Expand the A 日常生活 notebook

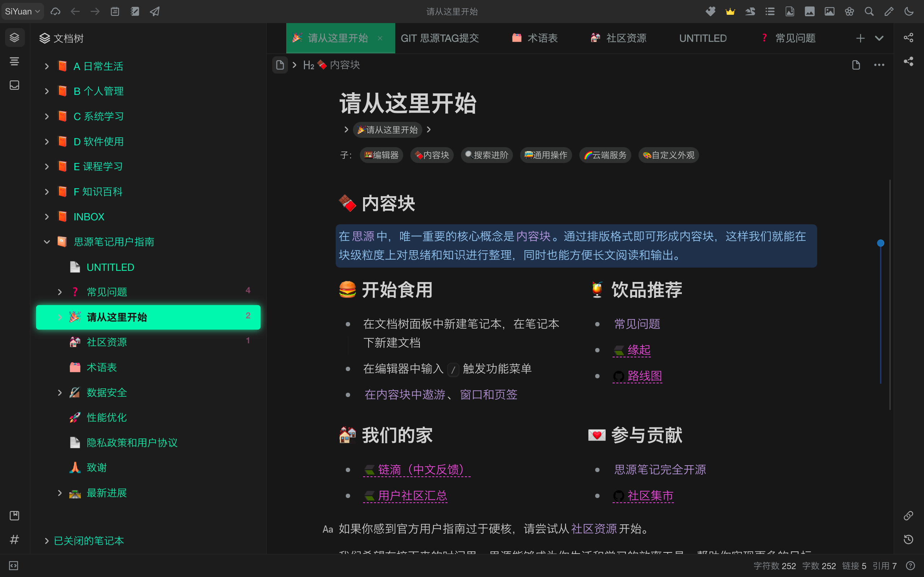[47, 66]
